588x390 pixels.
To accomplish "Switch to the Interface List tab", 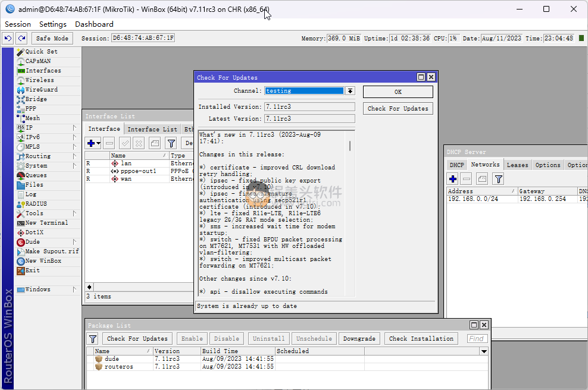I will [x=152, y=129].
